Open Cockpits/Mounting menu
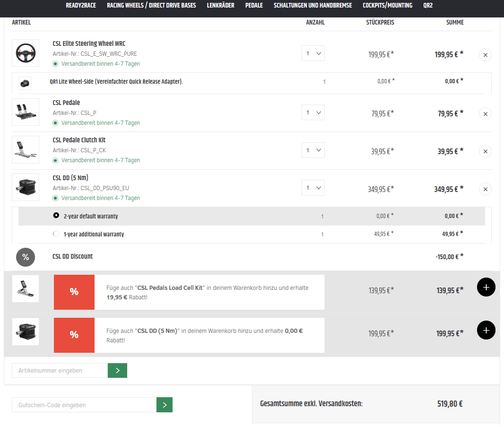Viewport: 504px width, 427px height. point(387,6)
